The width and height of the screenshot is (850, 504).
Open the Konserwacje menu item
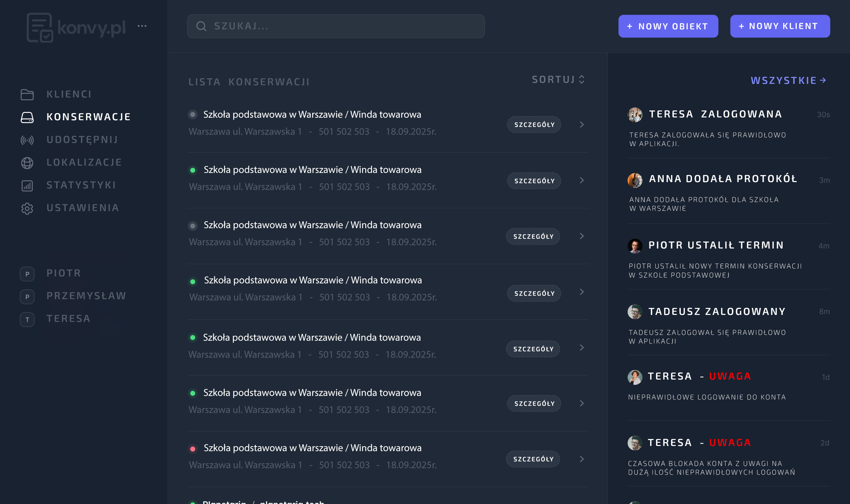[x=88, y=117]
